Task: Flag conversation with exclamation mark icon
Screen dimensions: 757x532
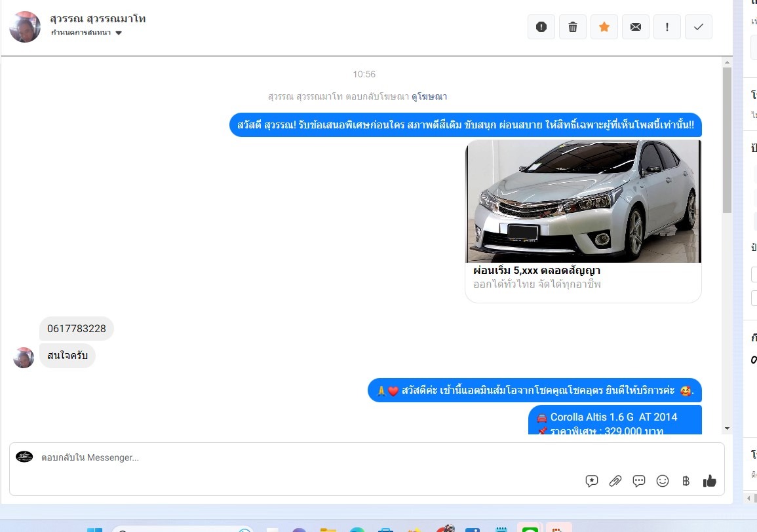Action: (x=667, y=27)
